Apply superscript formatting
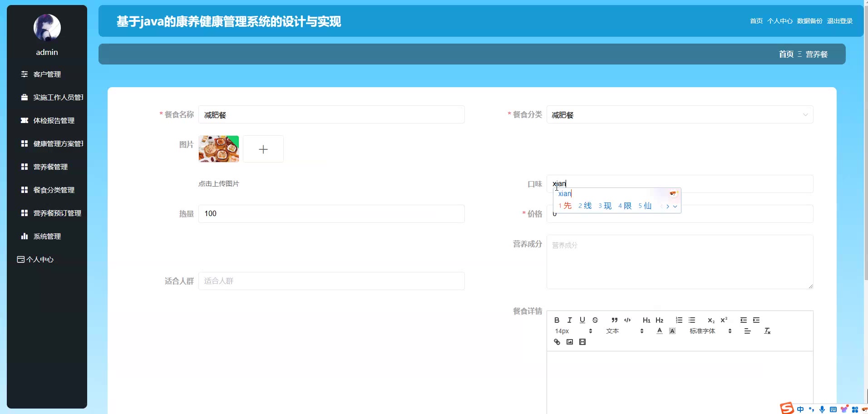This screenshot has width=868, height=414. click(x=724, y=320)
